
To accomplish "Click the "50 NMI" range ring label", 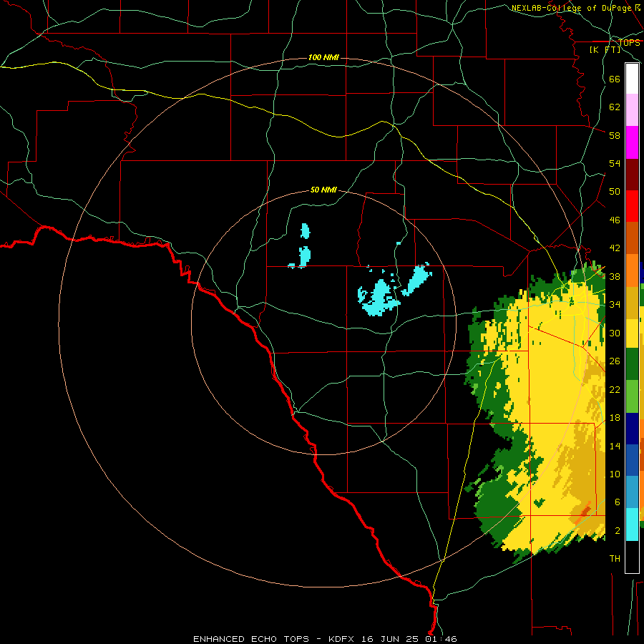I will point(323,190).
